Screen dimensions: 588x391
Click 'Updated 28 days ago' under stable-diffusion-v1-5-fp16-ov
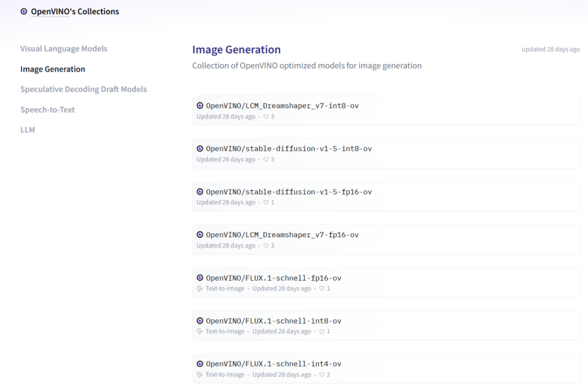[x=226, y=202]
